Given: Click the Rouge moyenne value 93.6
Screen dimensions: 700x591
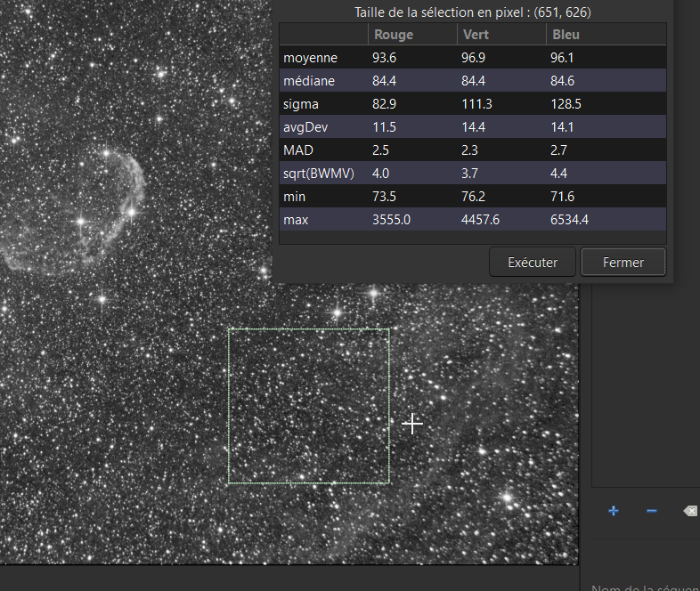Looking at the screenshot, I should click(385, 58).
